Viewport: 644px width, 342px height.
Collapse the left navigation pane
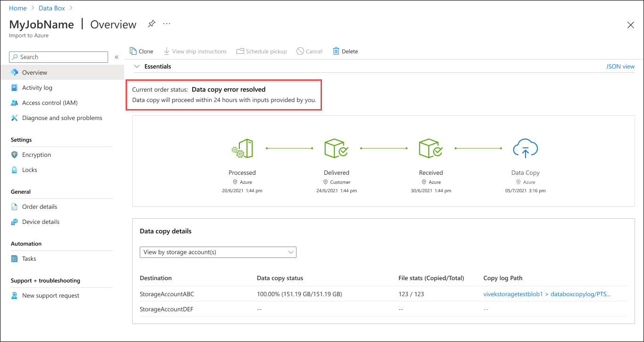click(117, 57)
